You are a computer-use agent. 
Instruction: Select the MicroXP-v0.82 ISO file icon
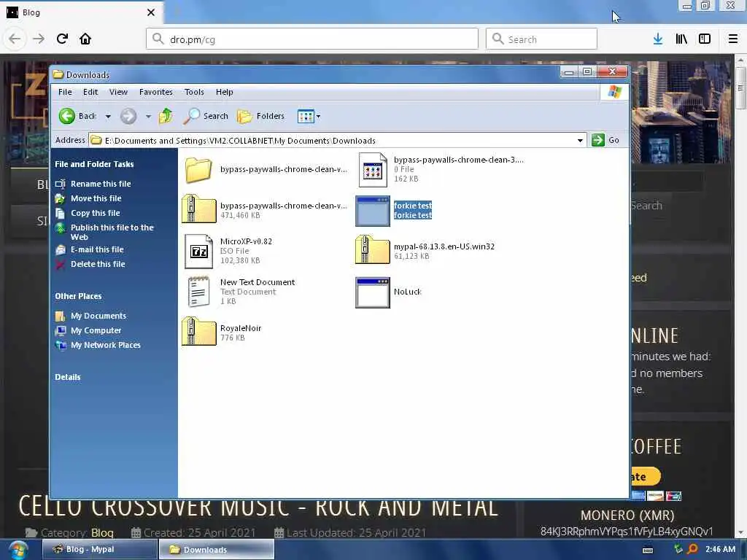(x=198, y=251)
